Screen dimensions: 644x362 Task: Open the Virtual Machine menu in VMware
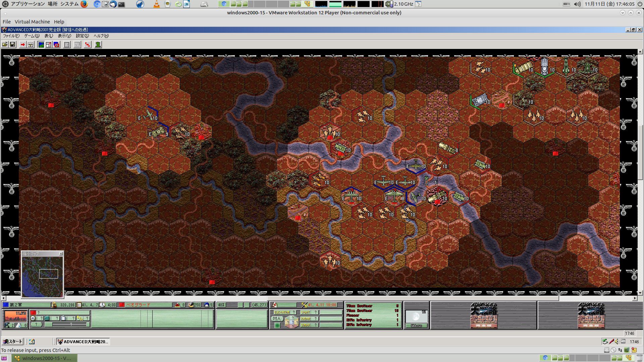[x=32, y=22]
